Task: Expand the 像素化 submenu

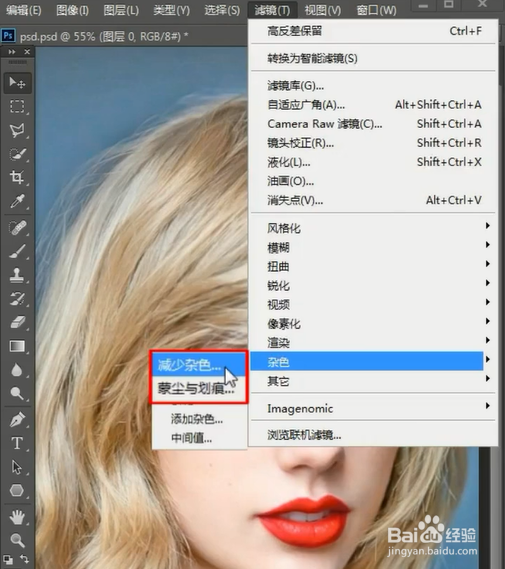Action: tap(374, 324)
